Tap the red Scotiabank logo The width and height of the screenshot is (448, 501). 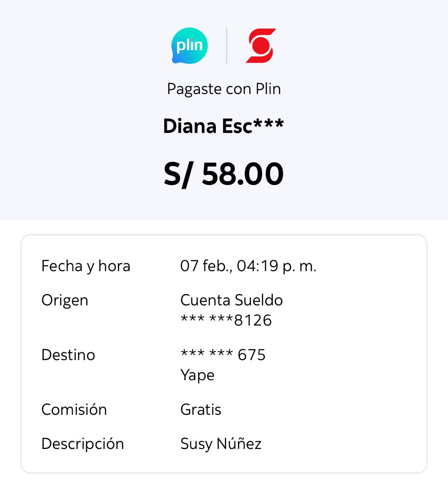(261, 46)
